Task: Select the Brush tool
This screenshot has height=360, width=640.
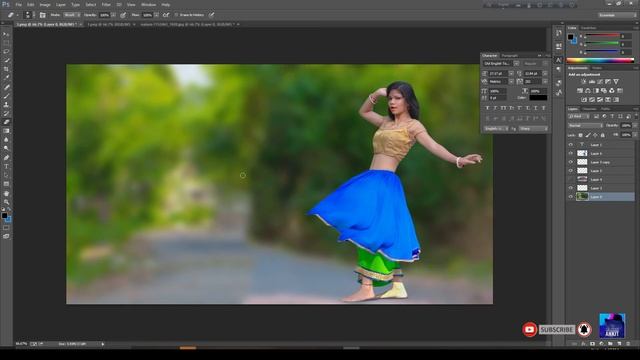Action: point(6,96)
